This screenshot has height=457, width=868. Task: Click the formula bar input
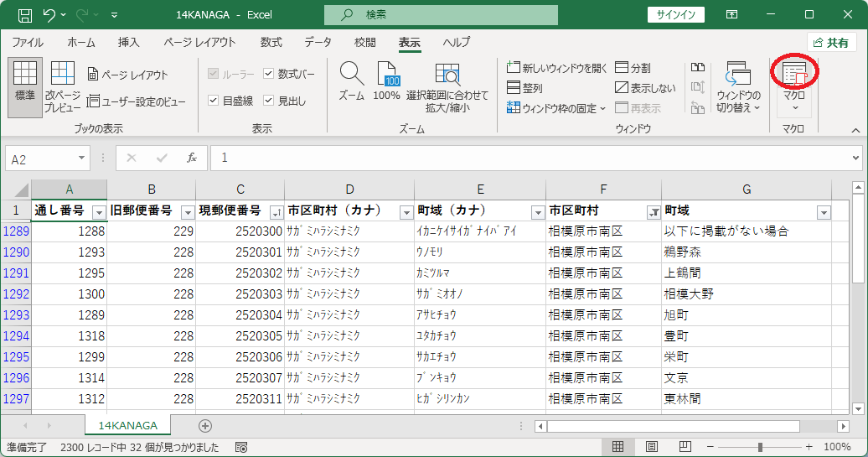pyautogui.click(x=530, y=158)
